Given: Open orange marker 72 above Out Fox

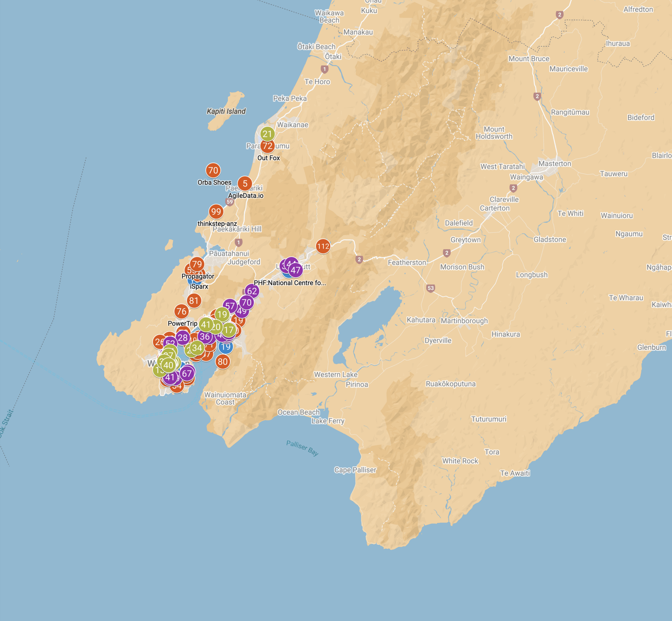Looking at the screenshot, I should click(267, 146).
